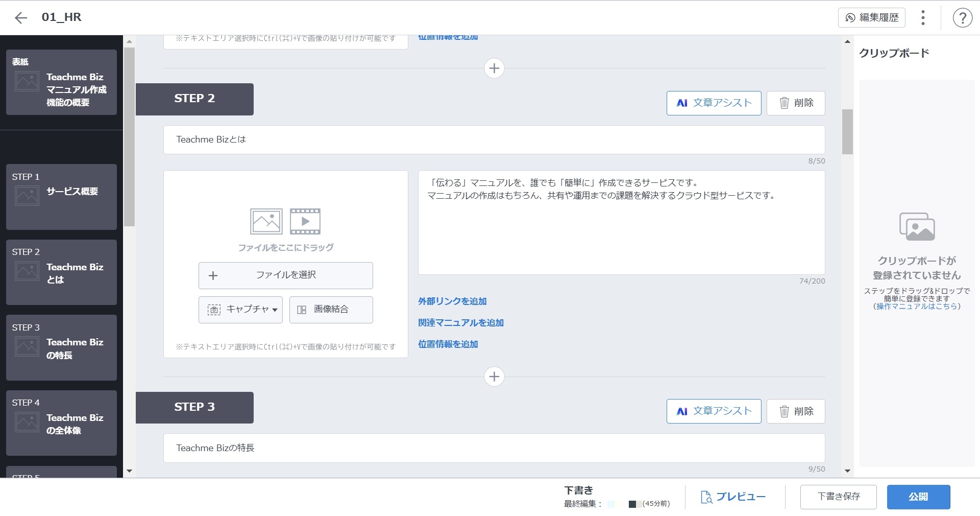The image size is (980, 516).
Task: Select STEP 3 Teachme Bizの特長 in sidebar
Action: coord(61,347)
